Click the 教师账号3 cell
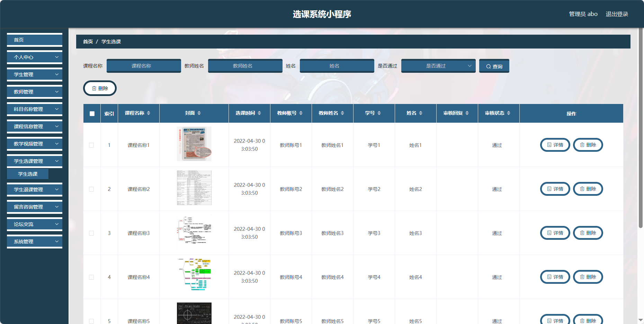The height and width of the screenshot is (324, 644). coord(291,233)
